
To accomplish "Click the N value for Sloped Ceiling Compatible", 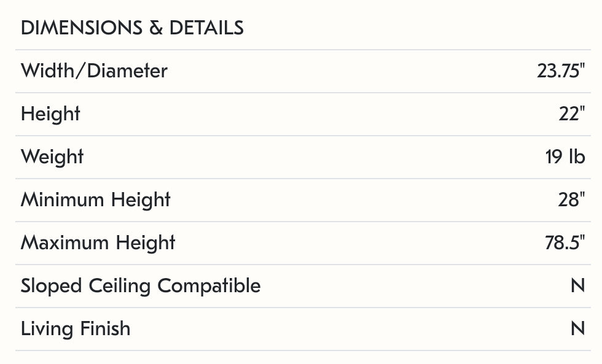I will [x=577, y=286].
